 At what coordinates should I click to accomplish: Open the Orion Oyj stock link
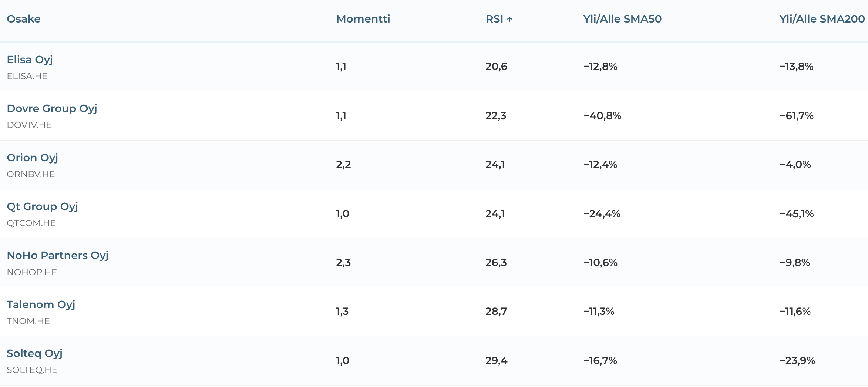pyautogui.click(x=32, y=158)
